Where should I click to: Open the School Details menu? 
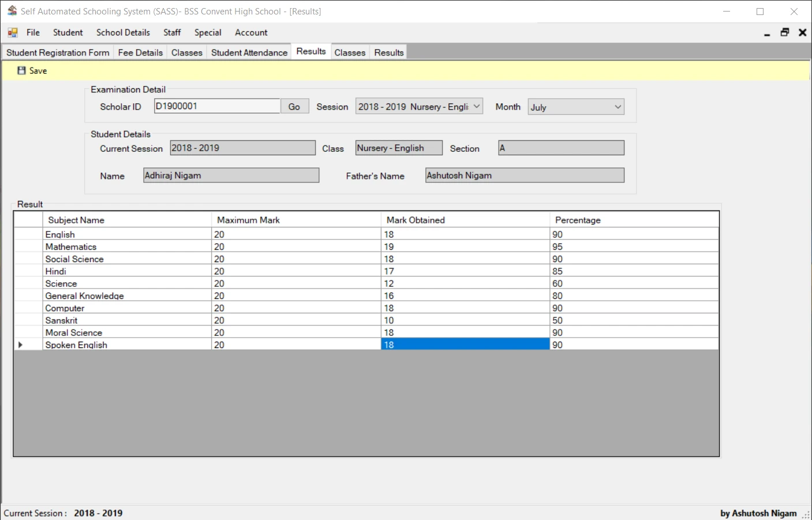pos(123,32)
